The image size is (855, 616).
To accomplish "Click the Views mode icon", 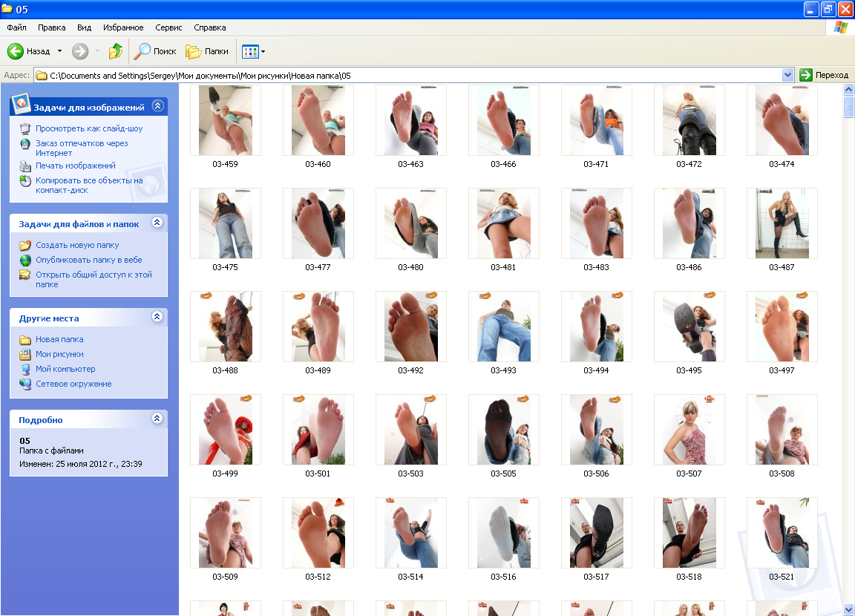I will (x=249, y=52).
